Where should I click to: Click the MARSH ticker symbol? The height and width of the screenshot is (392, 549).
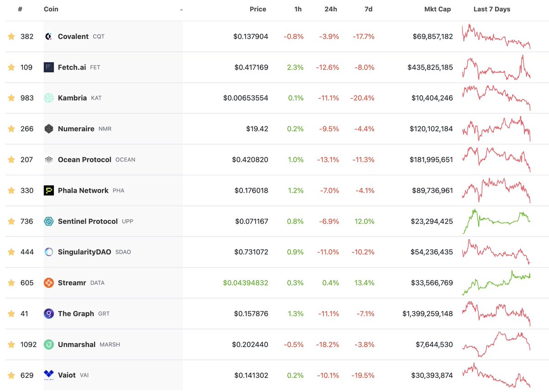[x=110, y=344]
